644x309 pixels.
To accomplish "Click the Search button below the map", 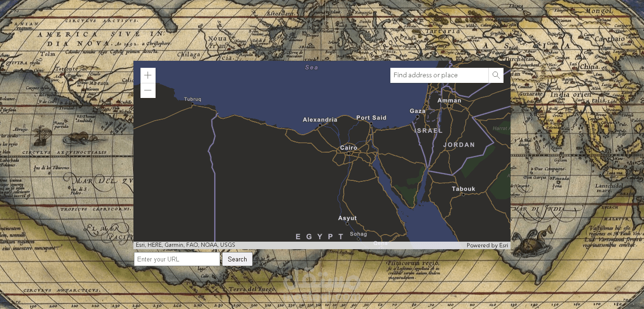I will [237, 259].
